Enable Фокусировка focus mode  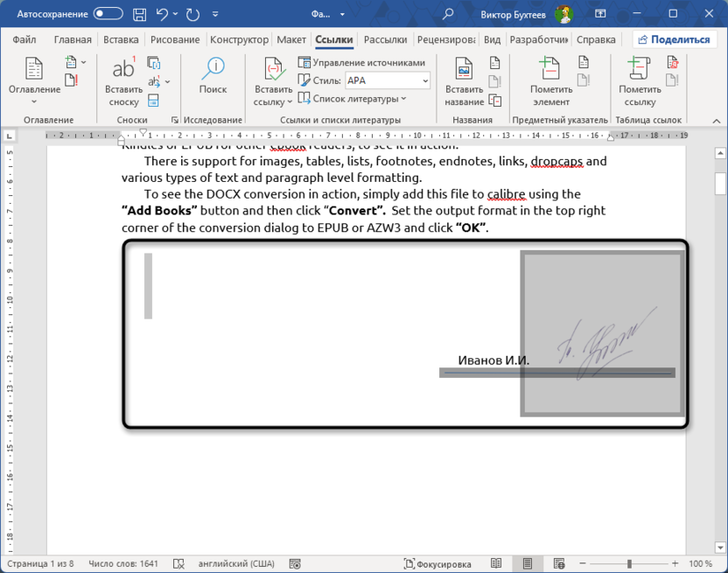pos(437,564)
